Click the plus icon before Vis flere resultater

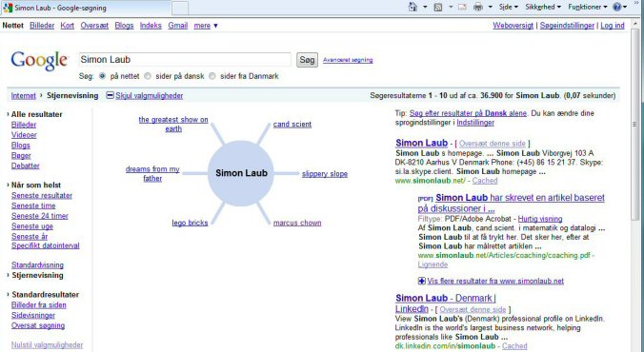(x=422, y=281)
